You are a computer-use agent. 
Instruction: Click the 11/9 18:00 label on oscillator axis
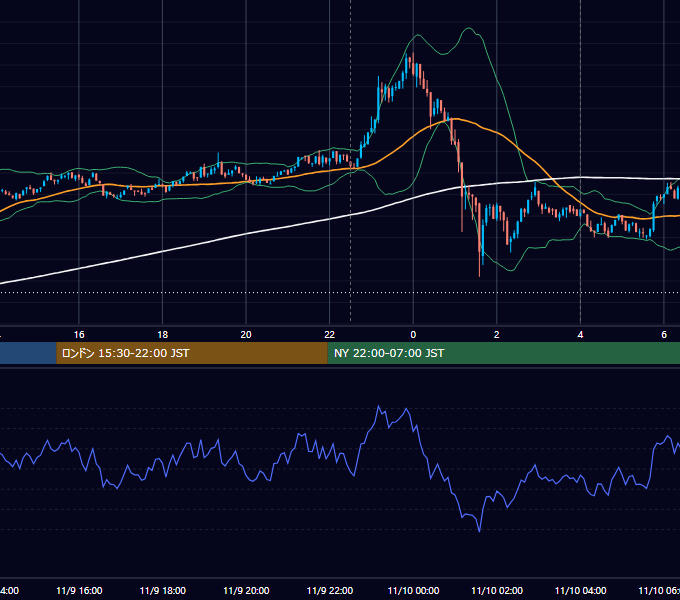(163, 590)
